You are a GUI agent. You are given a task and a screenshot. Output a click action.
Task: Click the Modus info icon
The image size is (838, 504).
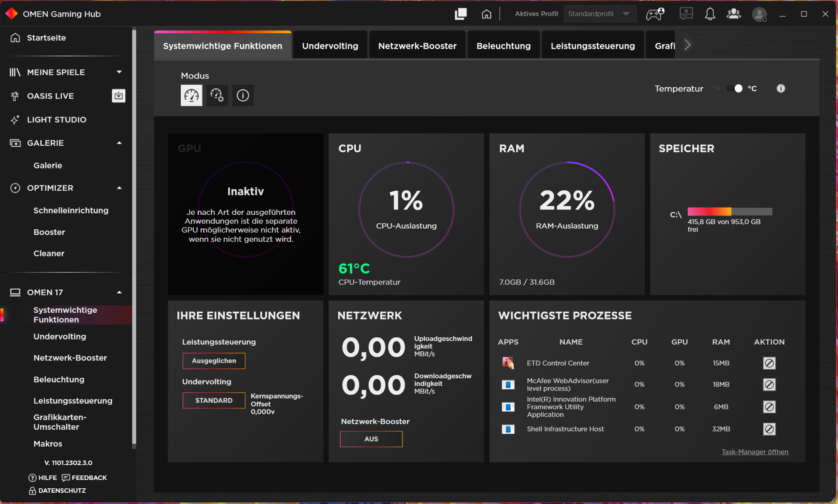pyautogui.click(x=243, y=95)
